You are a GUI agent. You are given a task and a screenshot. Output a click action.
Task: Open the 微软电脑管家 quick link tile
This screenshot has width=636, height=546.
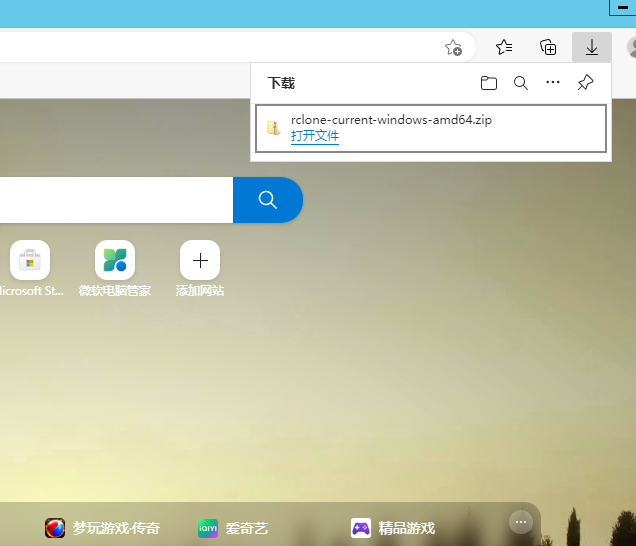point(115,261)
